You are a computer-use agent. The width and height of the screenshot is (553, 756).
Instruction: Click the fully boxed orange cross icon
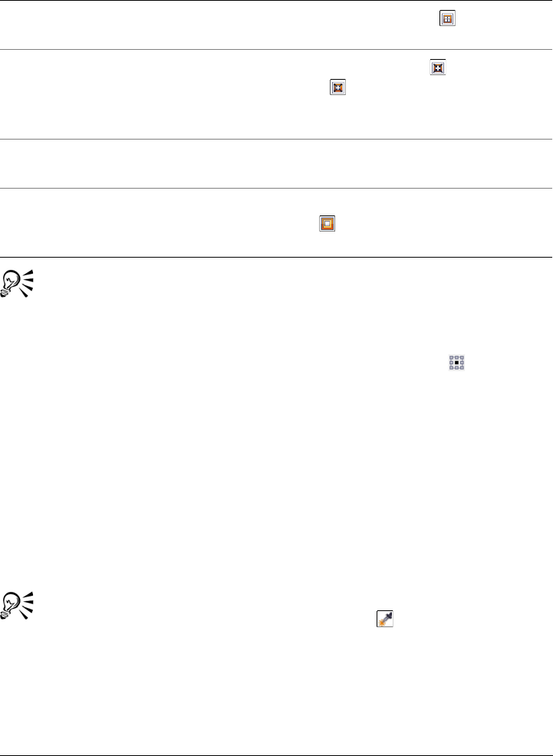(x=337, y=87)
